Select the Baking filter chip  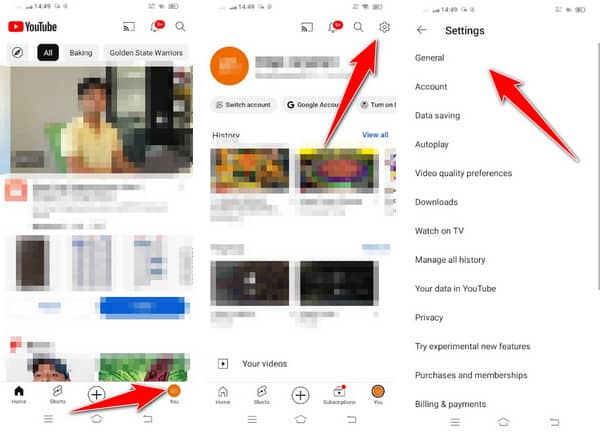pos(81,53)
